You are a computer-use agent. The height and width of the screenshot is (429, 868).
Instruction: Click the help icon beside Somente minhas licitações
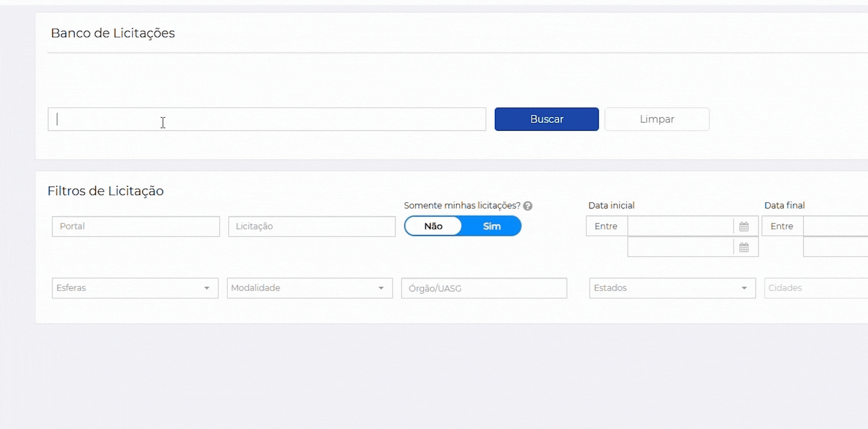click(x=528, y=206)
